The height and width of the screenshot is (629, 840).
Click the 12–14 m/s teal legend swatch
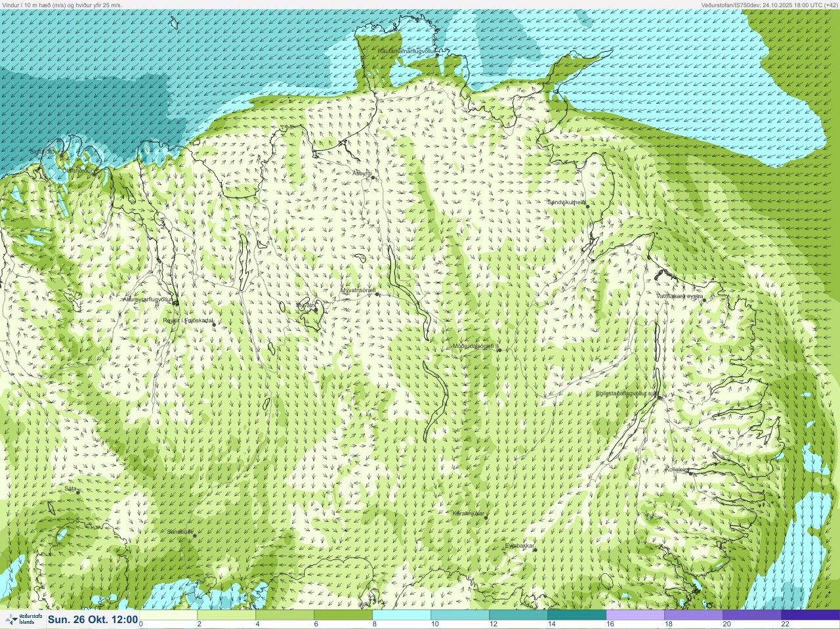click(x=518, y=615)
